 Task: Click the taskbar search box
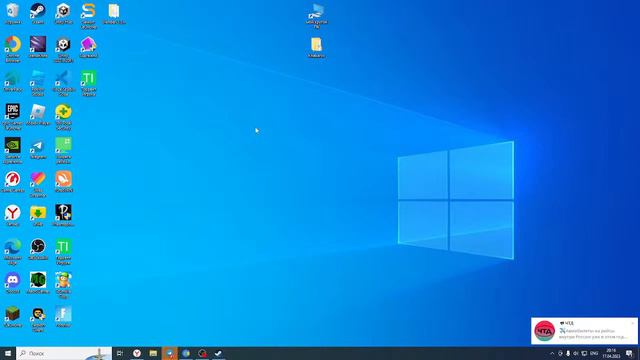pos(64,353)
